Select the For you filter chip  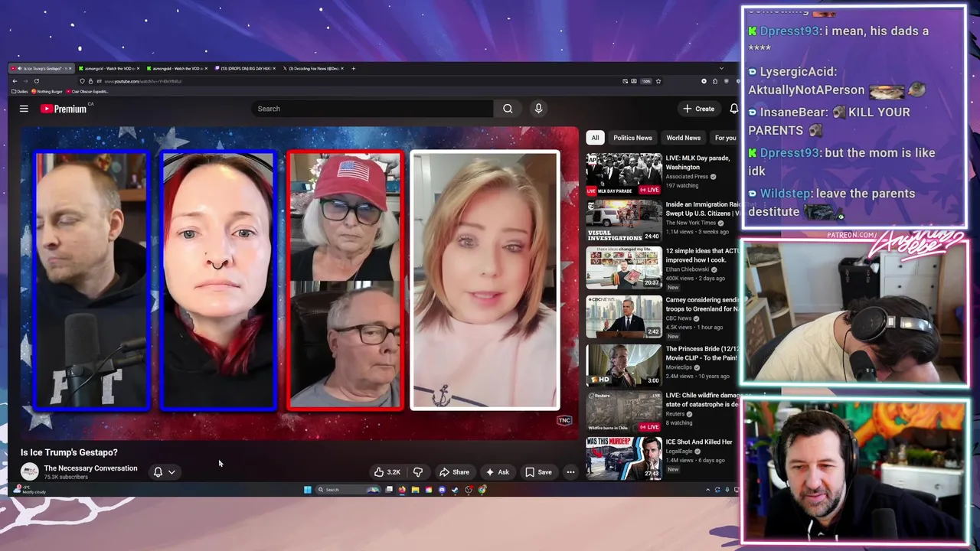[724, 138]
